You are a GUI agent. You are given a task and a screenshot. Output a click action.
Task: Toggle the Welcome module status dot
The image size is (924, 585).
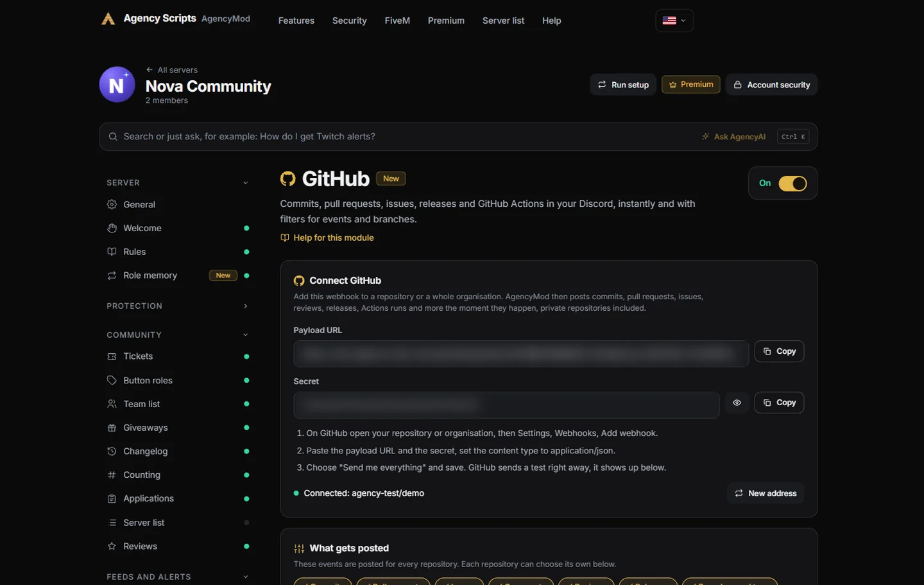pyautogui.click(x=246, y=229)
